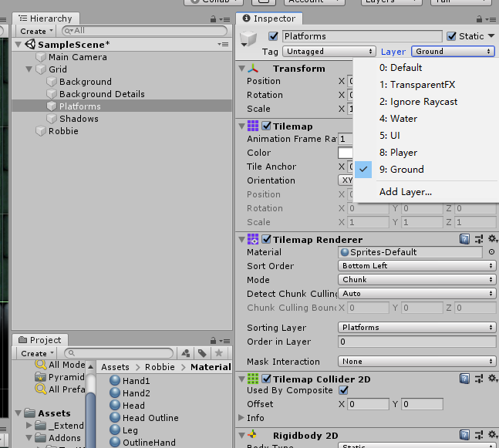This screenshot has height=448, width=499.
Task: Select layer 4: Water
Action: coord(426,119)
